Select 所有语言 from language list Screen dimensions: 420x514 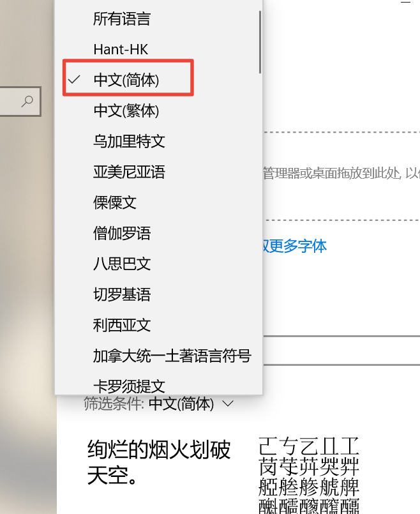point(158,19)
